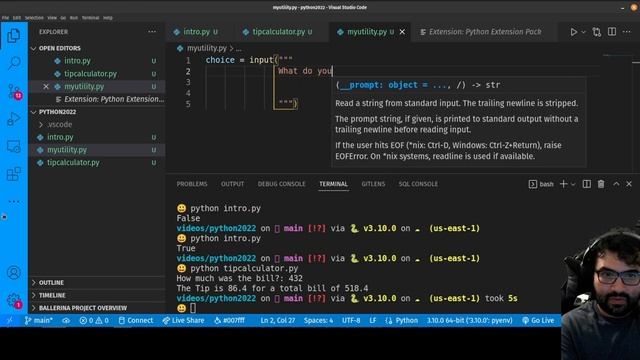Switch to Terminal panel tab
This screenshot has height=360, width=640.
click(333, 184)
